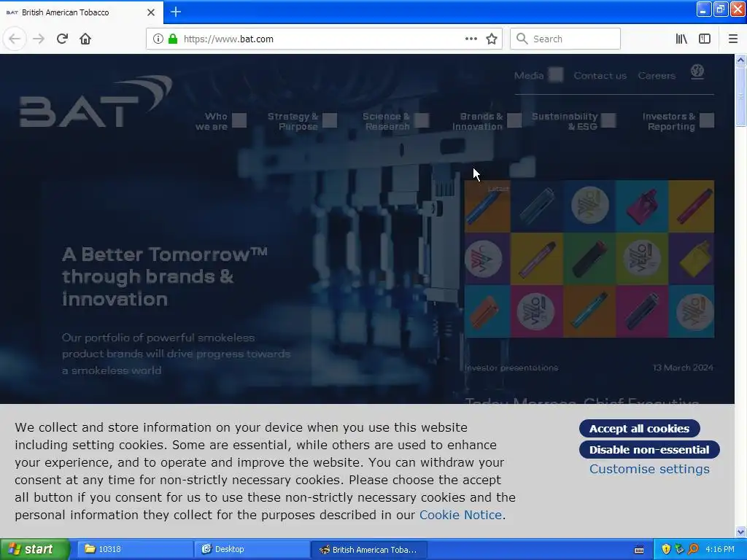Viewport: 747px width, 560px height.
Task: Open the Careers link
Action: 657,75
